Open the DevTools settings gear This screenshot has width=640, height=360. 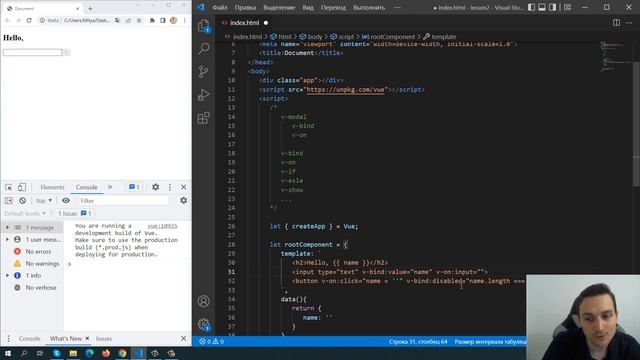pyautogui.click(x=156, y=187)
